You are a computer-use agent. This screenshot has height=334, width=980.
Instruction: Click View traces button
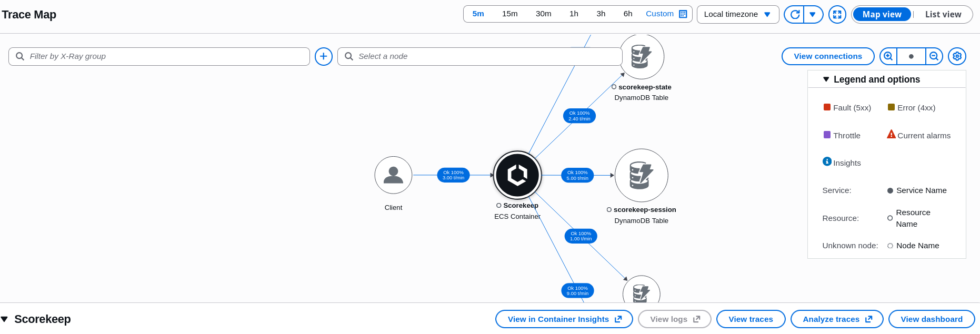(x=751, y=319)
